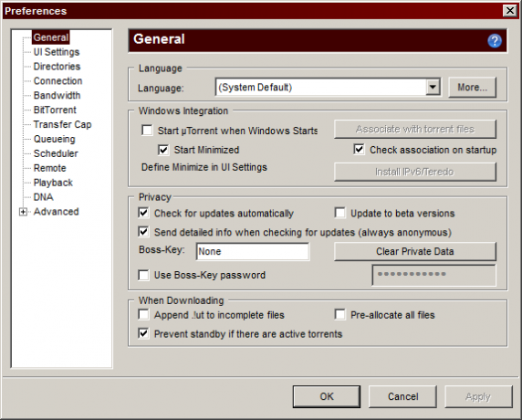Toggle Check for updates automatically
This screenshot has height=420, width=522.
coord(143,213)
